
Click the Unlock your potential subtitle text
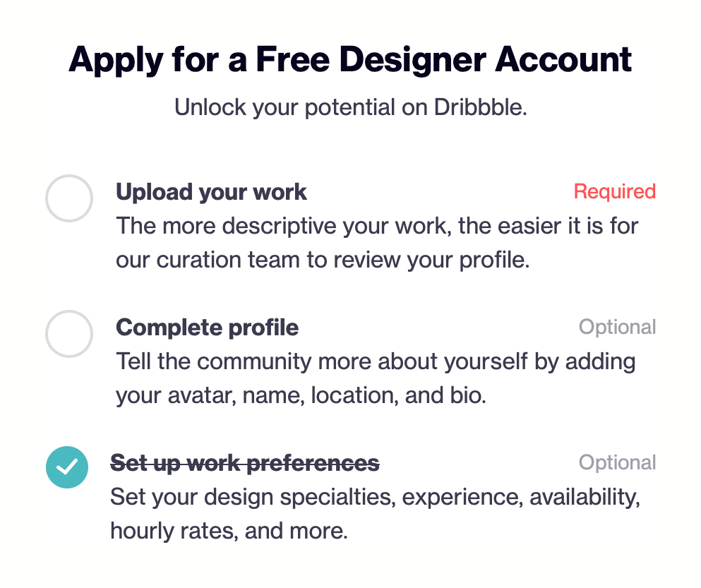pyautogui.click(x=350, y=107)
